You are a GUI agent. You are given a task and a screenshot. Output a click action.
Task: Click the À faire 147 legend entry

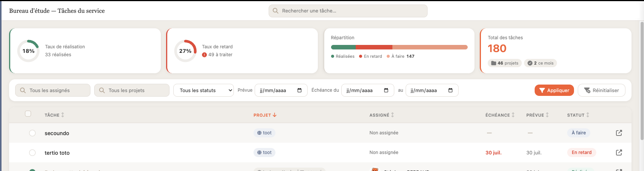click(x=400, y=56)
